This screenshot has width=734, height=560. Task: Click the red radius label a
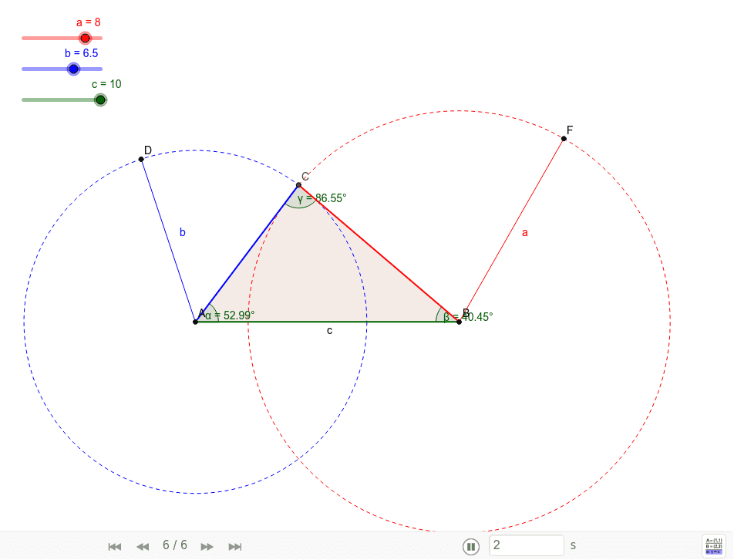point(525,233)
